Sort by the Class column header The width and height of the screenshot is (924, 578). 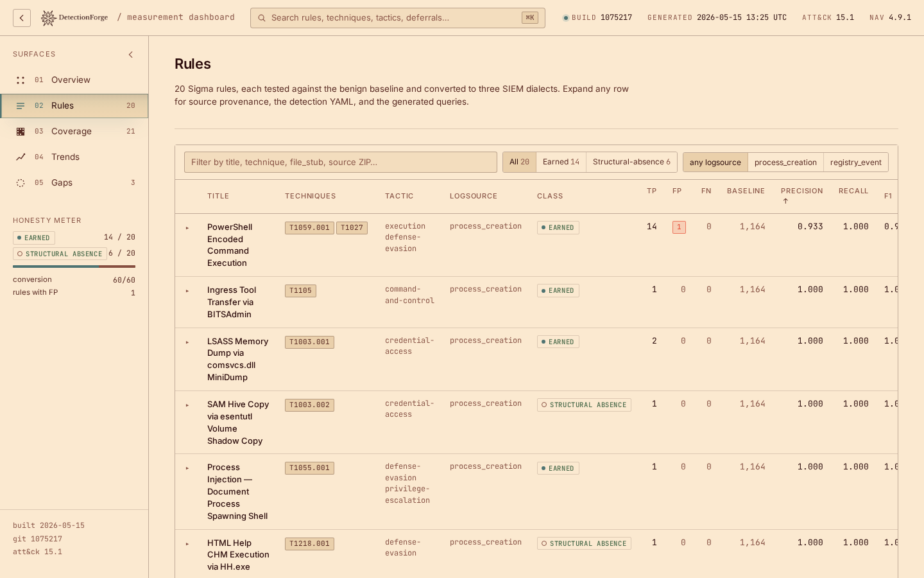tap(550, 197)
